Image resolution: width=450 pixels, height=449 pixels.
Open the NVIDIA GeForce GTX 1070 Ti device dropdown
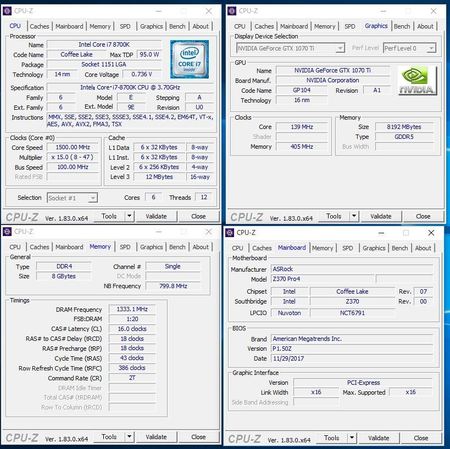pyautogui.click(x=290, y=48)
